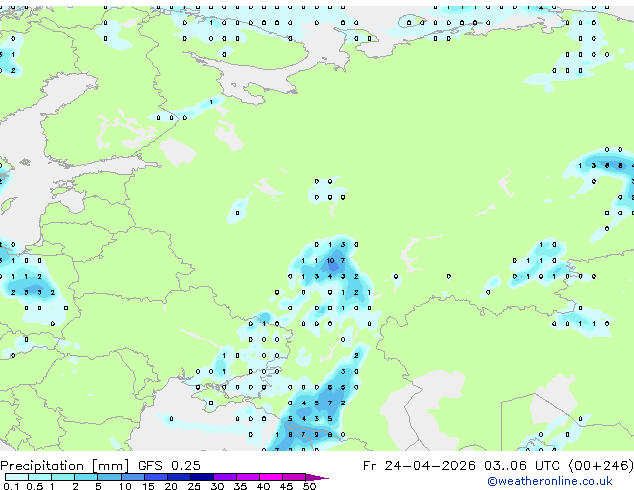Screen dimensions: 634x490
Task: Select the 10–15 mm legend swatch
Action: coord(132,477)
